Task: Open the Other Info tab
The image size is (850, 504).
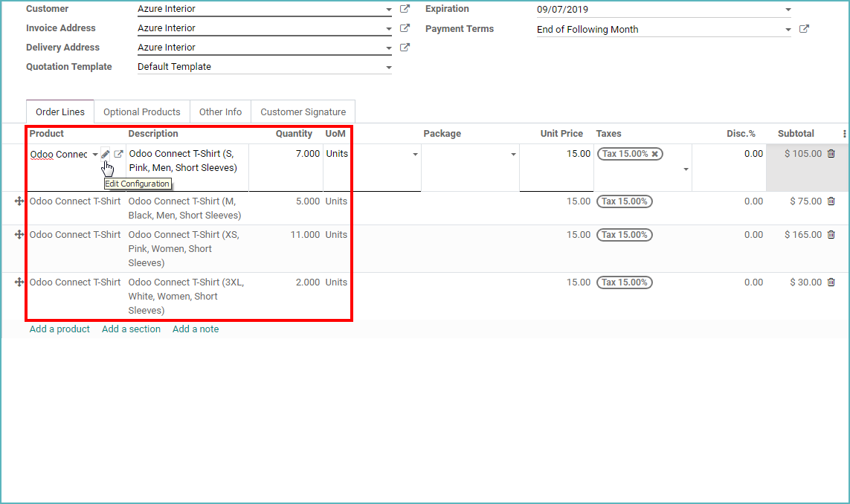Action: (x=220, y=112)
